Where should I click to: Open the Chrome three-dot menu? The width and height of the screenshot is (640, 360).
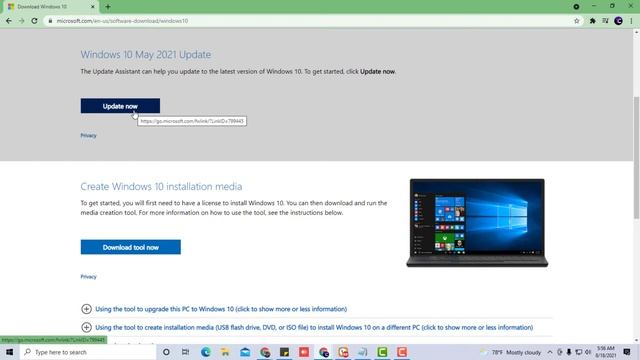coord(631,21)
